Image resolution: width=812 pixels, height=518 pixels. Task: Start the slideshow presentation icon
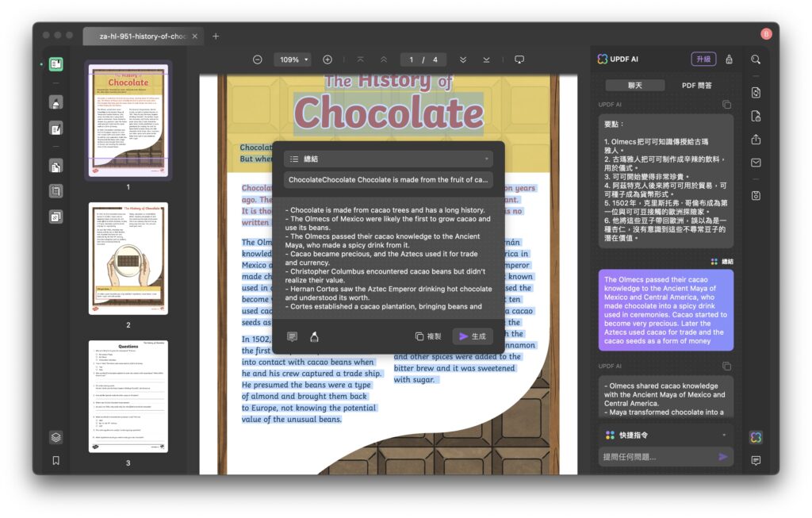click(519, 59)
